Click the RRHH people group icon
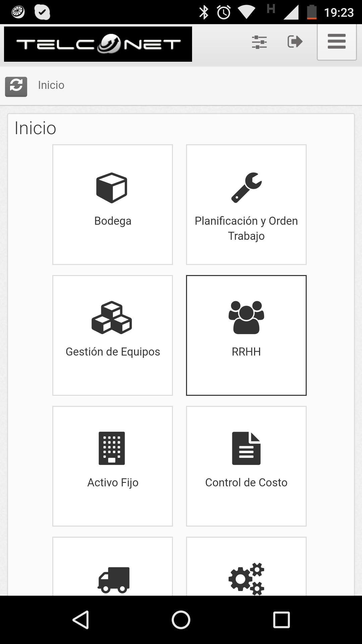The height and width of the screenshot is (644, 362). [246, 317]
